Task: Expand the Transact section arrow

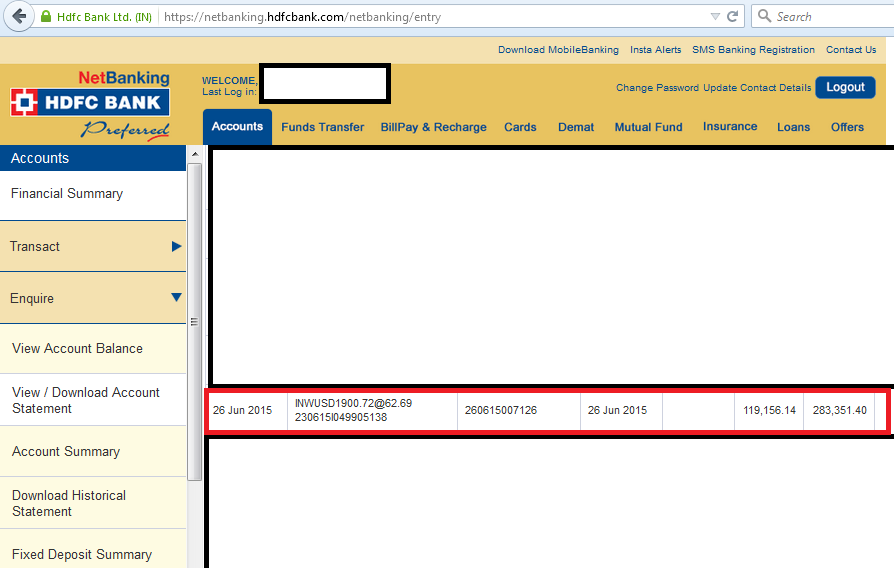Action: pyautogui.click(x=177, y=246)
